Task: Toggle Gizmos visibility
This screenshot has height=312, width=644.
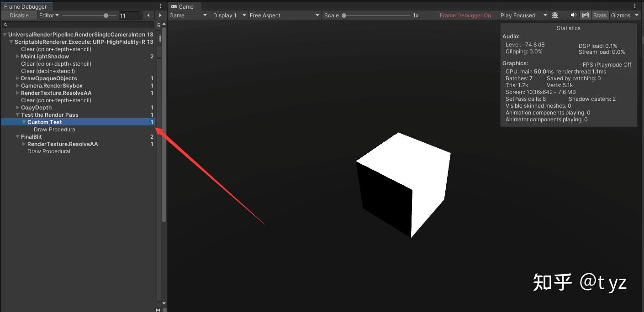Action: (621, 15)
